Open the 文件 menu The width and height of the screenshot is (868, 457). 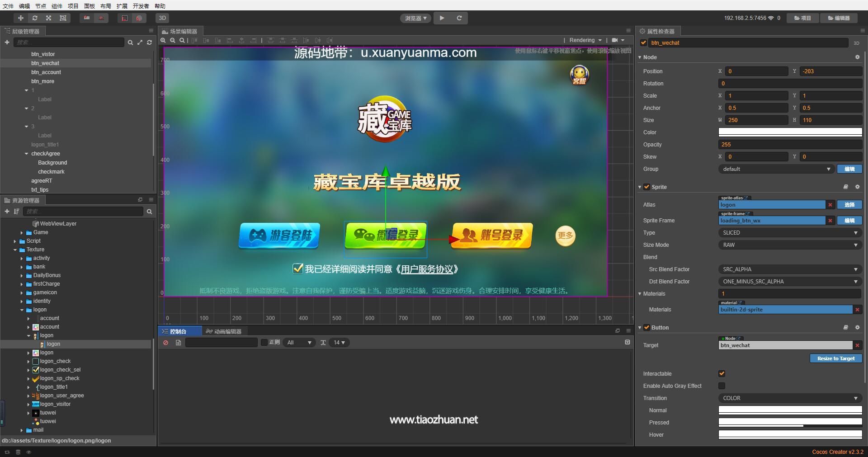pos(8,6)
